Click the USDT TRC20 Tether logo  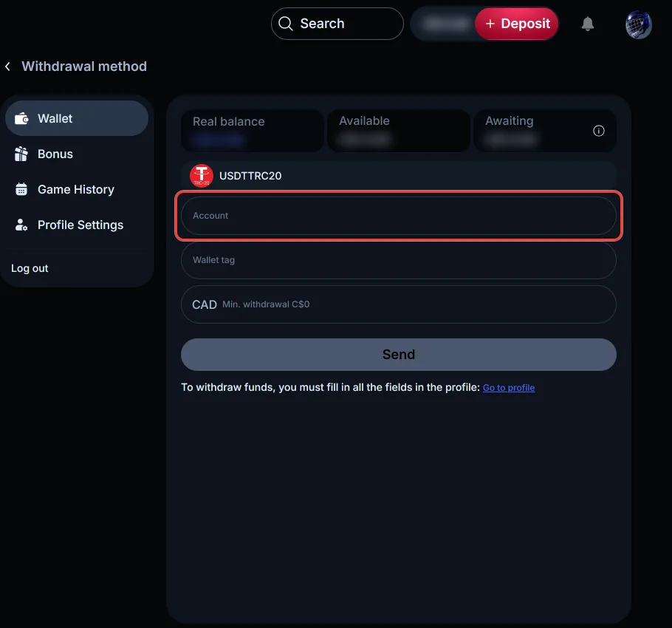(x=202, y=176)
